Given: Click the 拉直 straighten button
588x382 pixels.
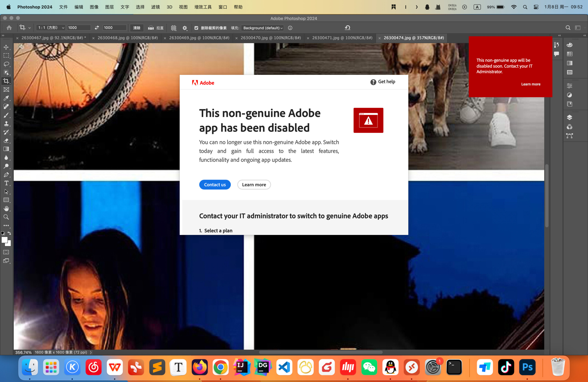Looking at the screenshot, I should pos(156,28).
